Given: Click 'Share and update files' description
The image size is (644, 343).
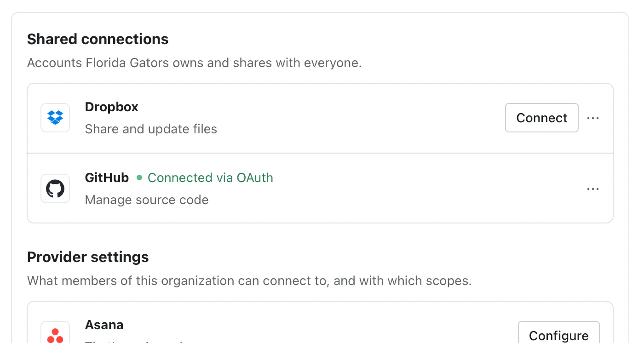Looking at the screenshot, I should (151, 129).
